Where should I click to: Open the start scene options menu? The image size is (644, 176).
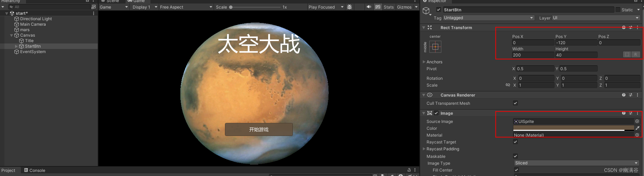click(x=94, y=13)
